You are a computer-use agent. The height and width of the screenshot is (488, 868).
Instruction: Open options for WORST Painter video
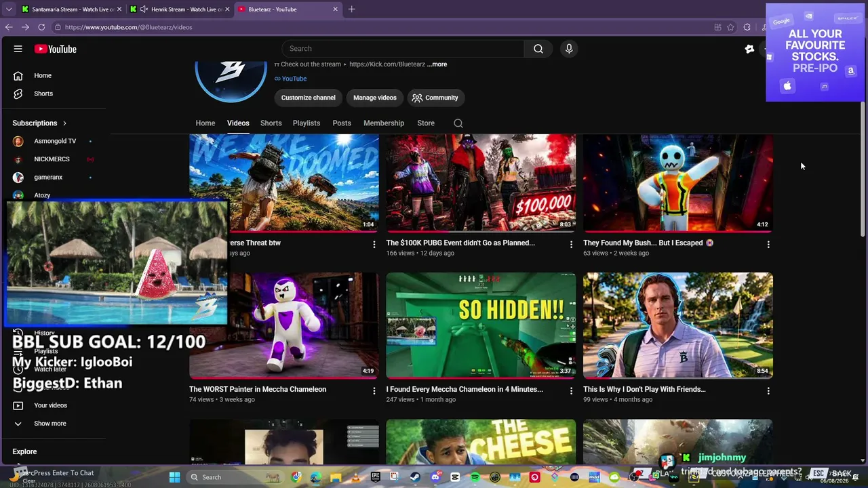(374, 390)
